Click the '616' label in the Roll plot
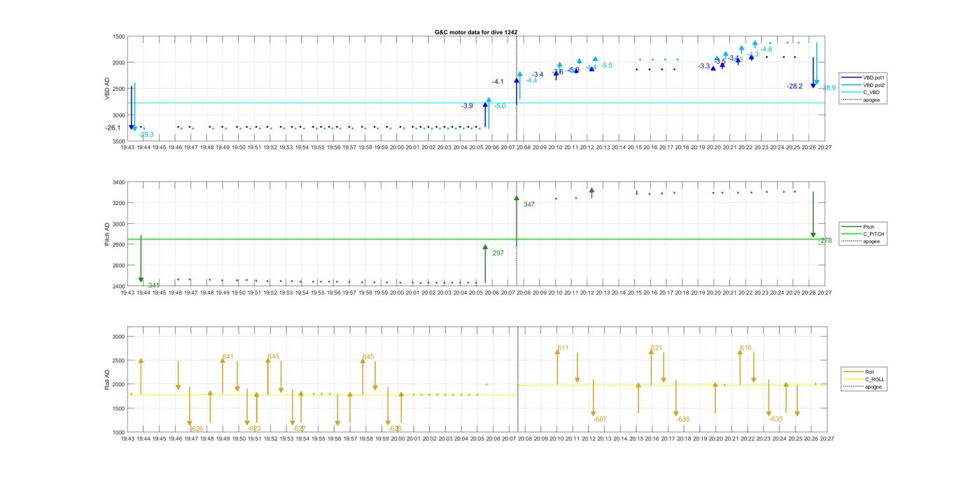This screenshot has width=980, height=485. click(x=746, y=348)
